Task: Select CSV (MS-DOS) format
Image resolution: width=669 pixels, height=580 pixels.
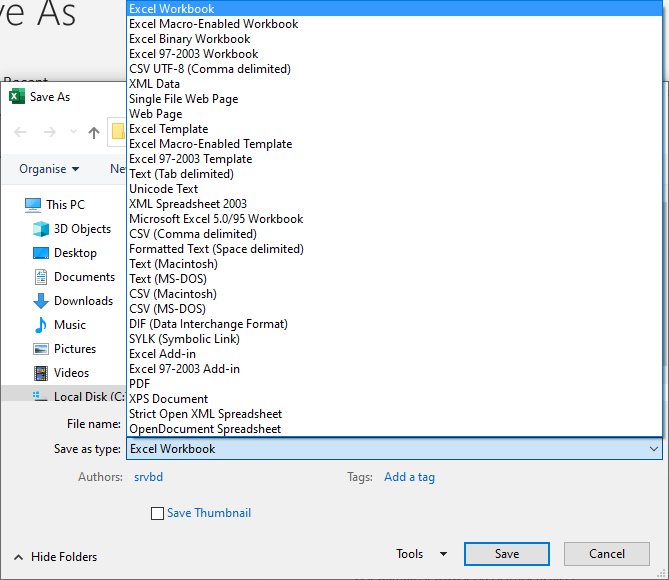Action: [x=395, y=309]
